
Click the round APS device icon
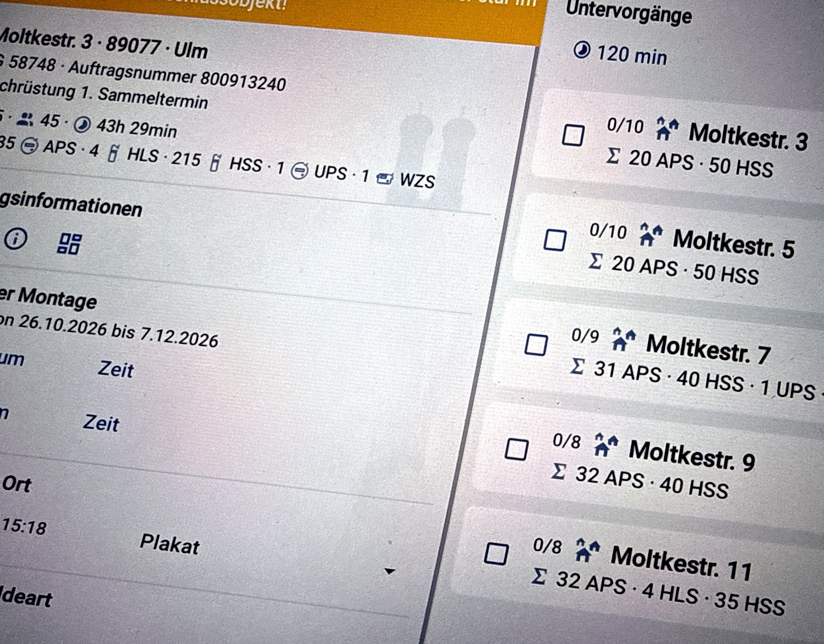[29, 146]
